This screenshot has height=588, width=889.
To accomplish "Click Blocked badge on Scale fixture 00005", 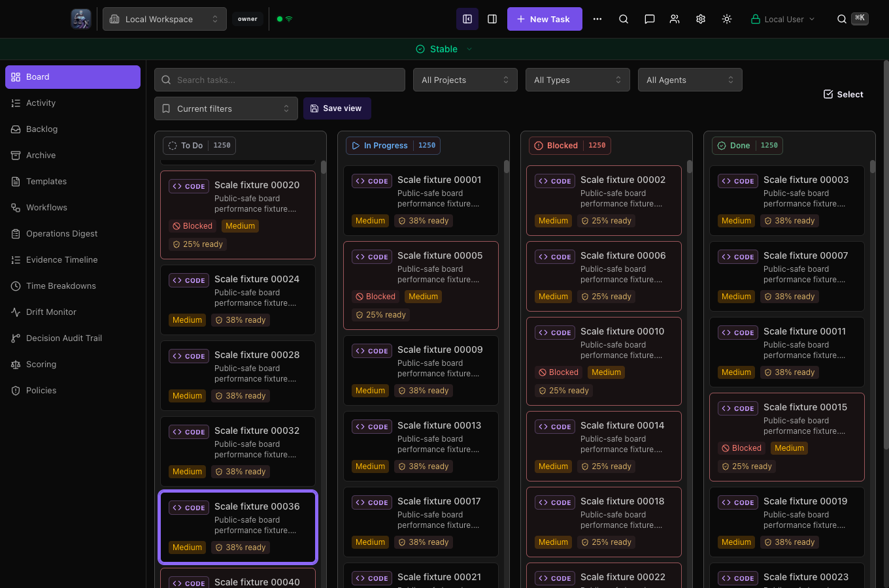I will point(375,297).
